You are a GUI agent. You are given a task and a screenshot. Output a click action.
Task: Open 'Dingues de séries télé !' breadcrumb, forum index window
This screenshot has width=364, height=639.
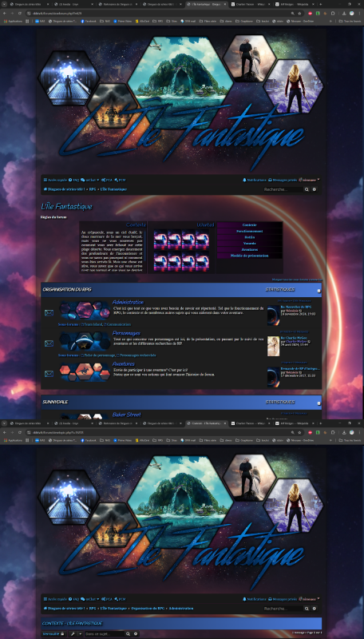pos(65,189)
